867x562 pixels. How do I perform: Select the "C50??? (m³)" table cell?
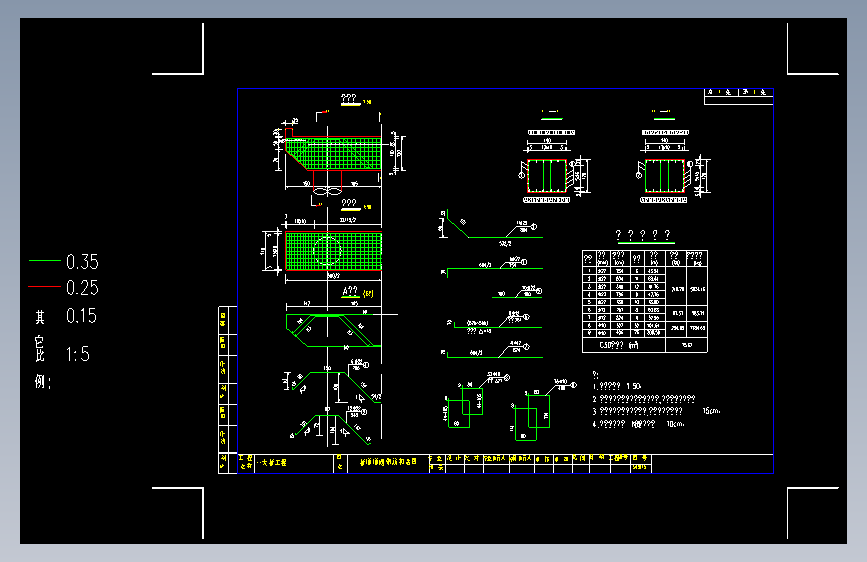pyautogui.click(x=624, y=345)
